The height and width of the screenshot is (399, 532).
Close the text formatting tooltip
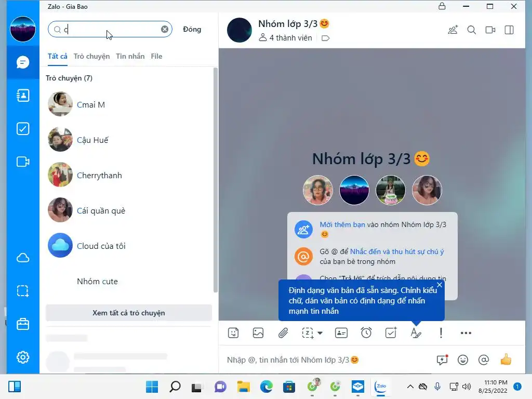(440, 285)
